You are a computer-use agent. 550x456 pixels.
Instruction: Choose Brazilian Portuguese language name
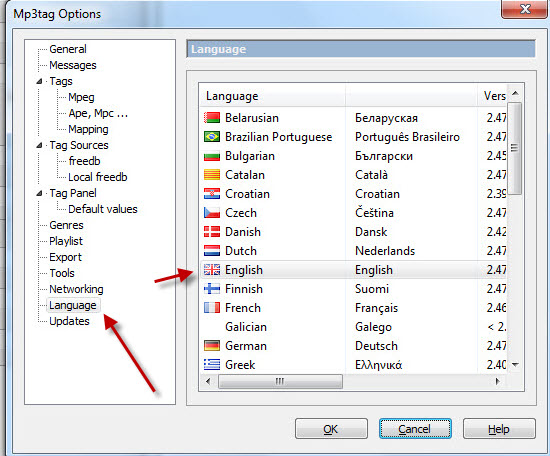(279, 136)
